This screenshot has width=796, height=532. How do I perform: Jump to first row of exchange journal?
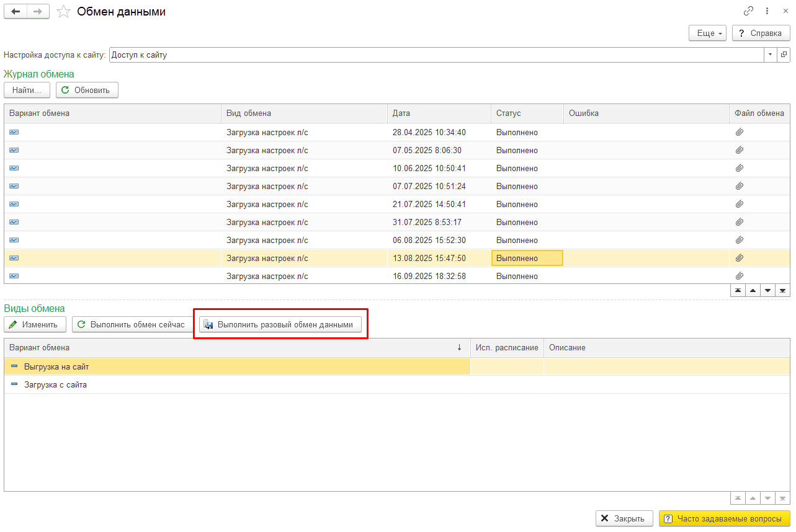tap(738, 290)
